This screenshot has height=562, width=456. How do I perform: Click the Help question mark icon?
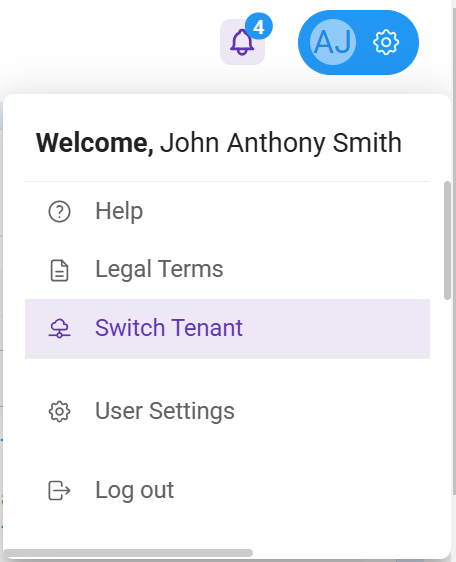click(59, 211)
